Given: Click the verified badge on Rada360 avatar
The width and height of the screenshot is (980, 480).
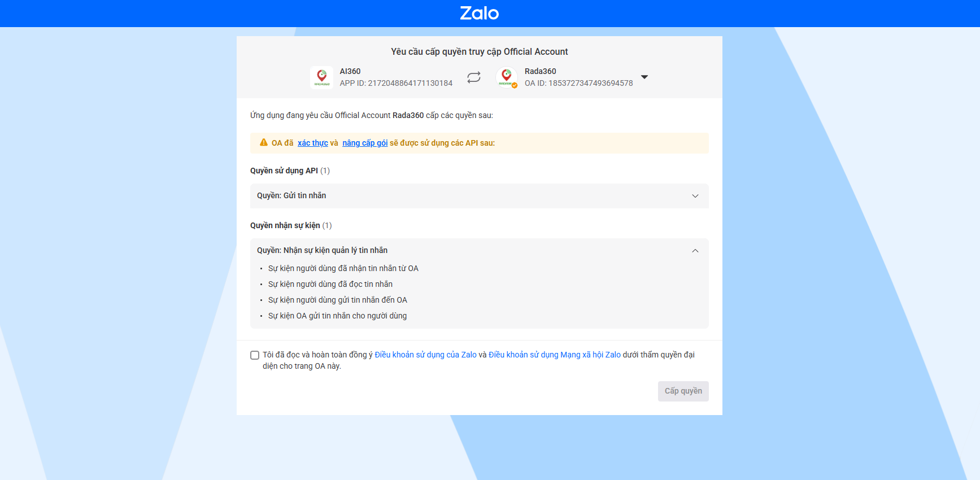Looking at the screenshot, I should coord(513,85).
